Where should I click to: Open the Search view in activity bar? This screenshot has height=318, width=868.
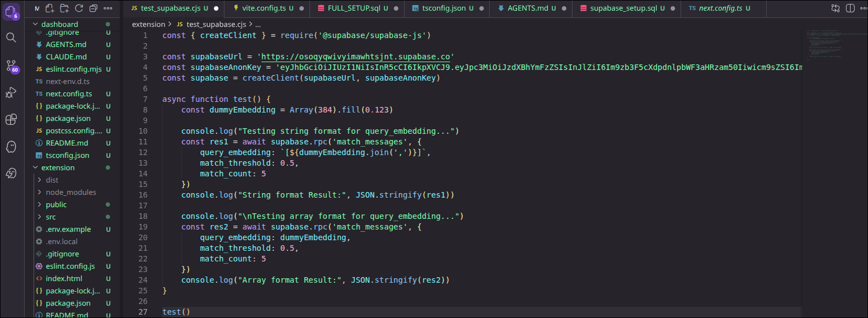[11, 38]
